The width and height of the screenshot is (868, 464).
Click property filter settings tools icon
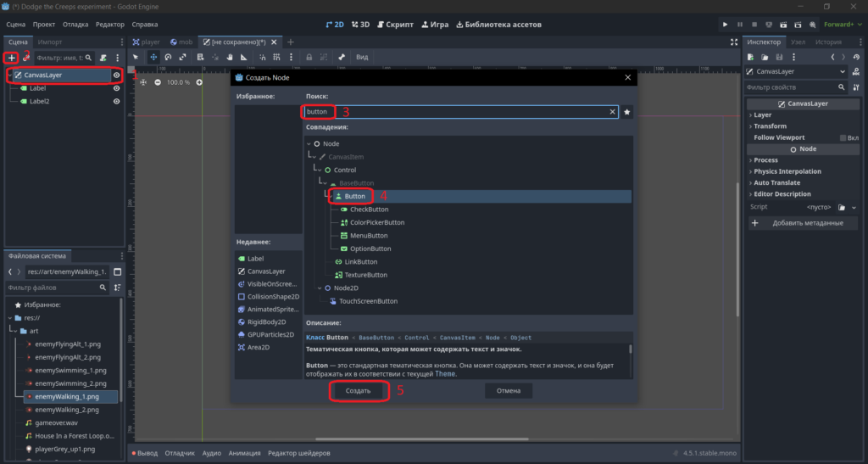pyautogui.click(x=856, y=87)
